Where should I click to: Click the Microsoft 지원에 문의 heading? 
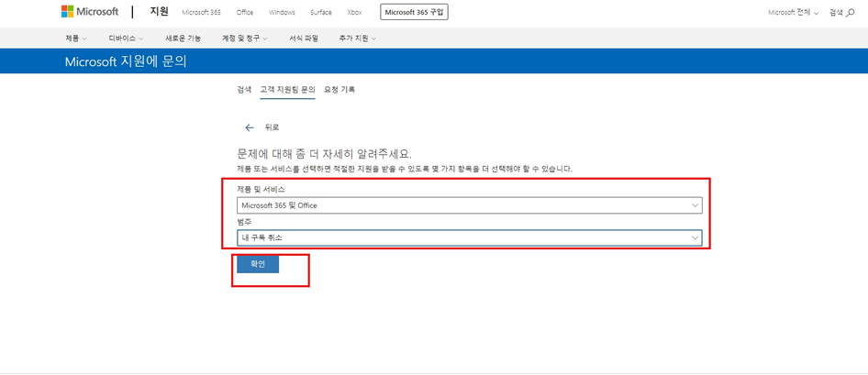(126, 61)
